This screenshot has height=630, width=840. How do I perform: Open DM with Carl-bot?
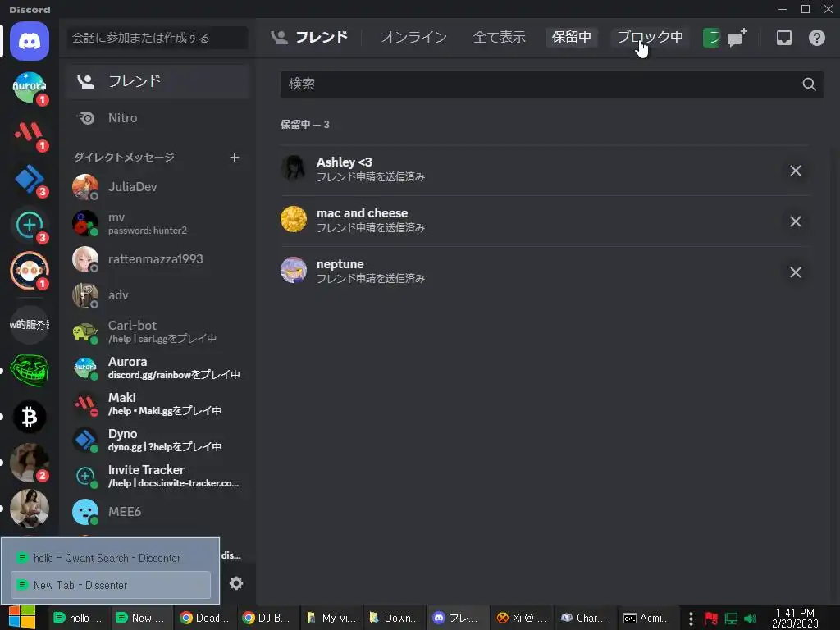(158, 331)
